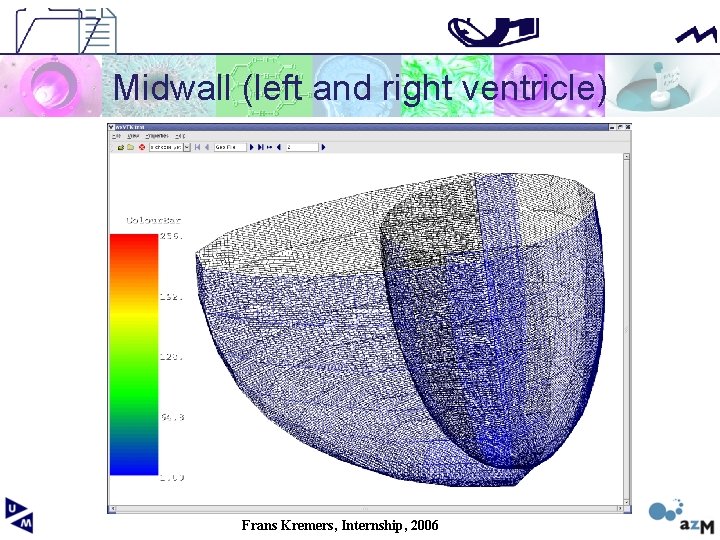This screenshot has width=720, height=540.
Task: Click the vertical scrollbar up arrow
Action: 626,157
